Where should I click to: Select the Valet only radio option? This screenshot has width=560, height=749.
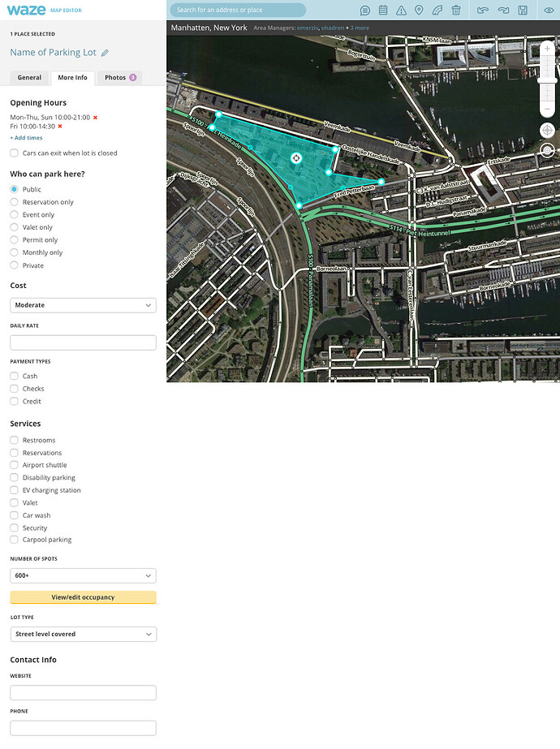(x=15, y=227)
